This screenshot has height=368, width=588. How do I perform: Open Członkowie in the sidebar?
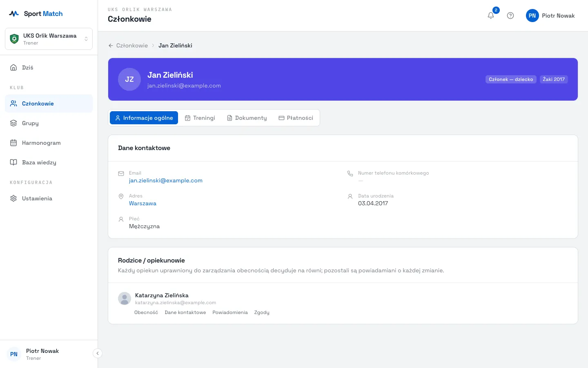[49, 103]
